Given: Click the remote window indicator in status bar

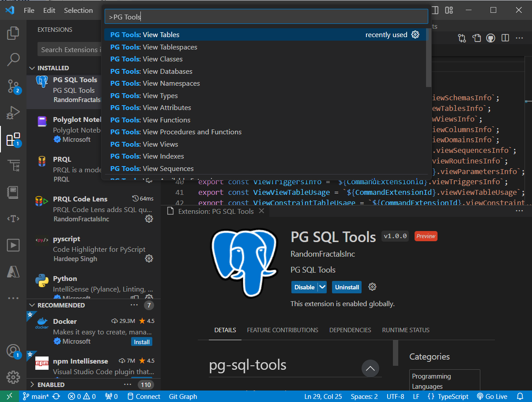Looking at the screenshot, I should (10, 396).
